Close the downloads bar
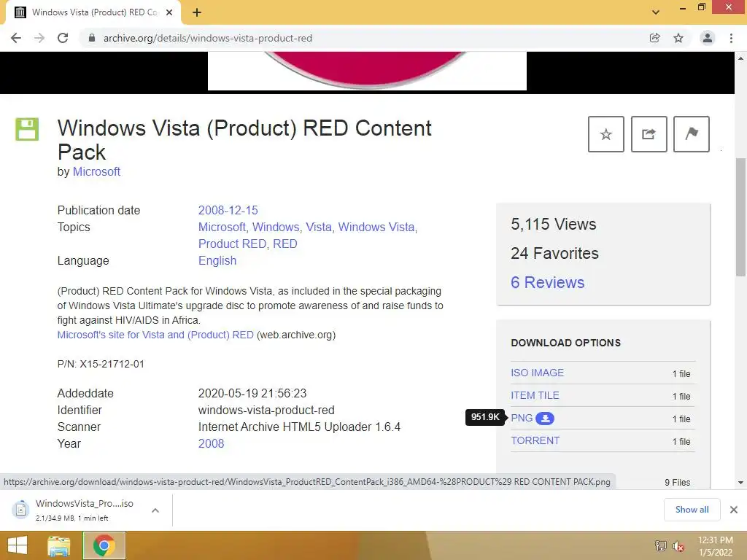Image resolution: width=747 pixels, height=560 pixels. click(x=734, y=510)
